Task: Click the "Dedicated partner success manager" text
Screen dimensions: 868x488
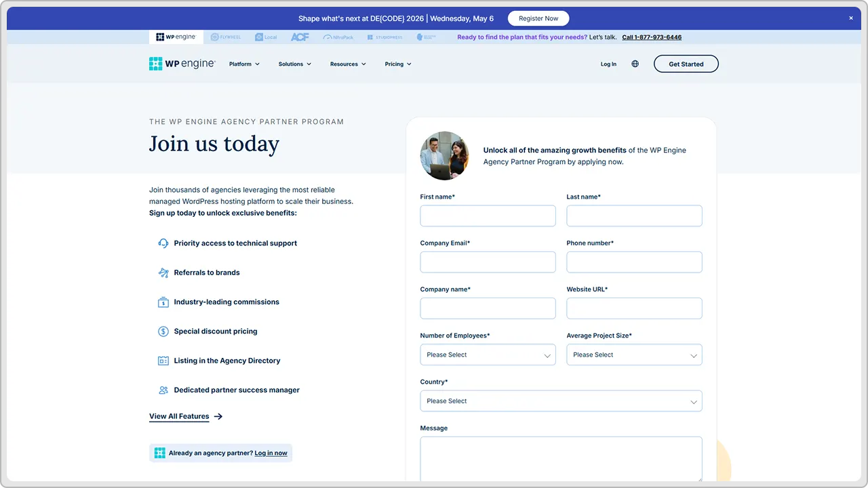Action: [237, 390]
